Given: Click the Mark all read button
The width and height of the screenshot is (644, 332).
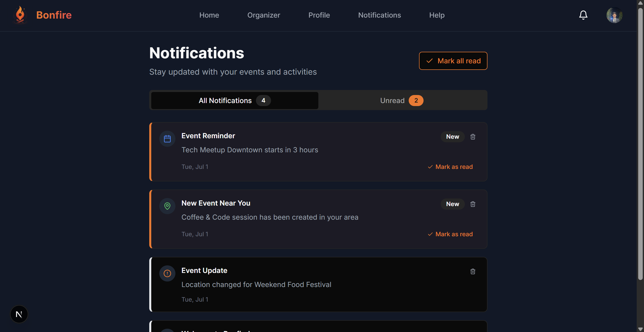Looking at the screenshot, I should pos(453,61).
